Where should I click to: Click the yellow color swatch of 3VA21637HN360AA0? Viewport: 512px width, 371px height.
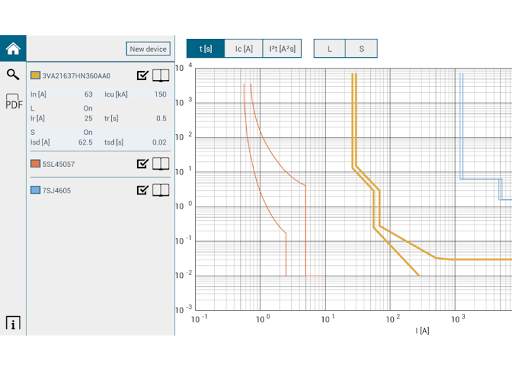(x=35, y=75)
